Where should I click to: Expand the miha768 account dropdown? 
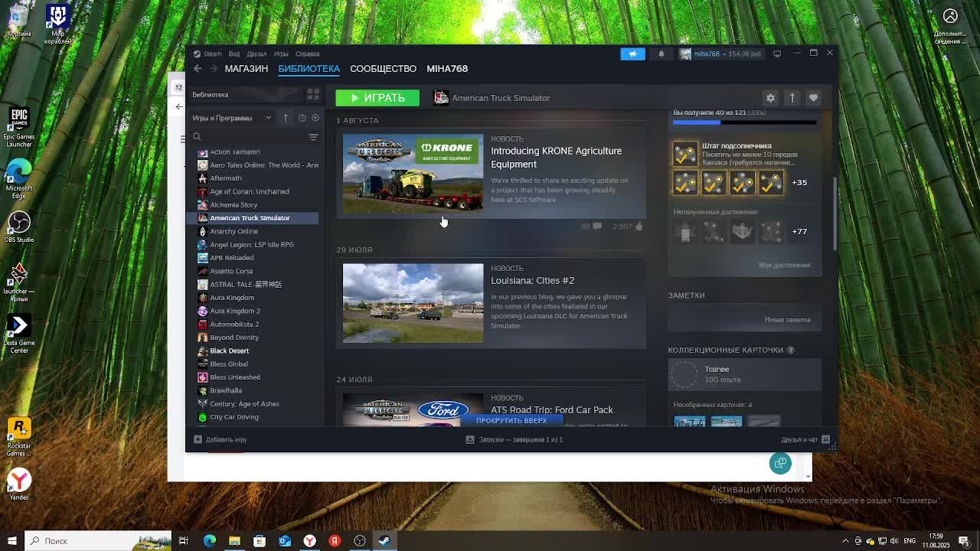720,54
